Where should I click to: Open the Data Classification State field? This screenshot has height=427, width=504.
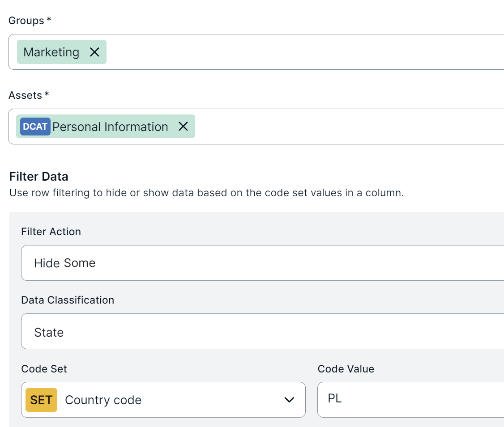(x=262, y=331)
